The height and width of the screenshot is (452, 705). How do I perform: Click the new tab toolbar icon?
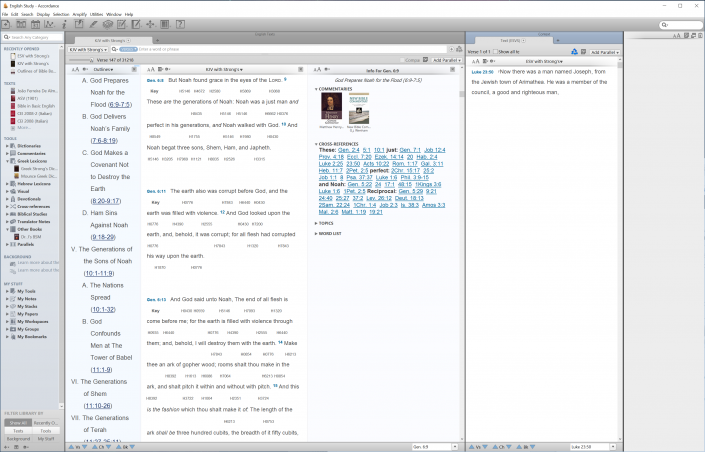(6, 24)
